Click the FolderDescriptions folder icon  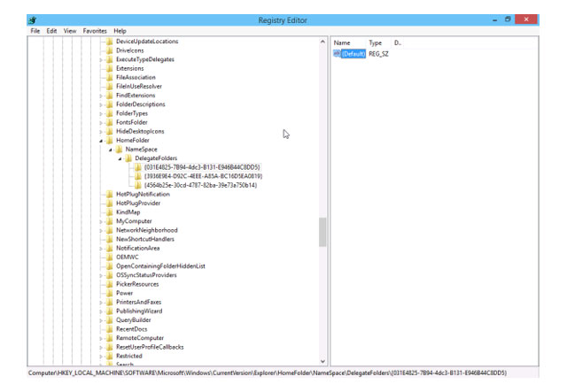coord(110,104)
